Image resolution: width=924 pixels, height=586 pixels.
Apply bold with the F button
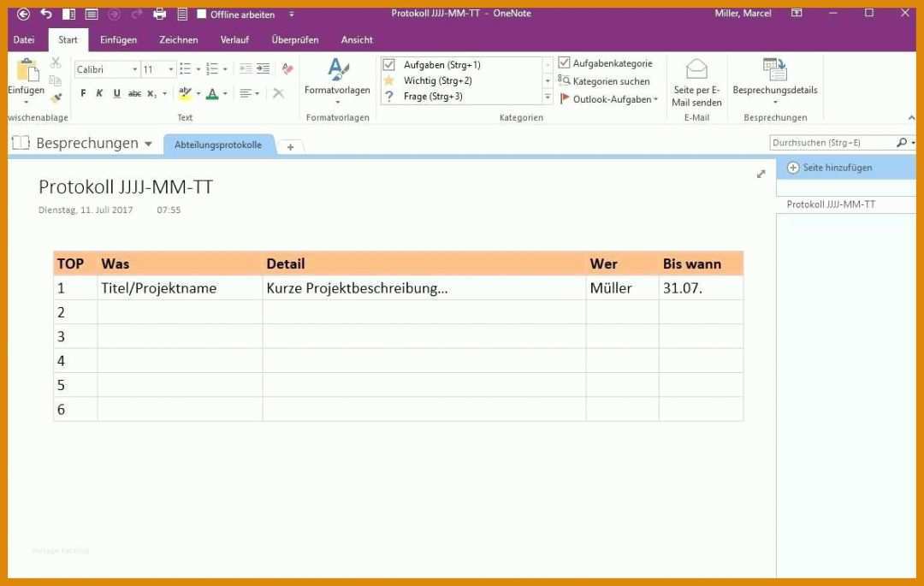click(x=83, y=93)
